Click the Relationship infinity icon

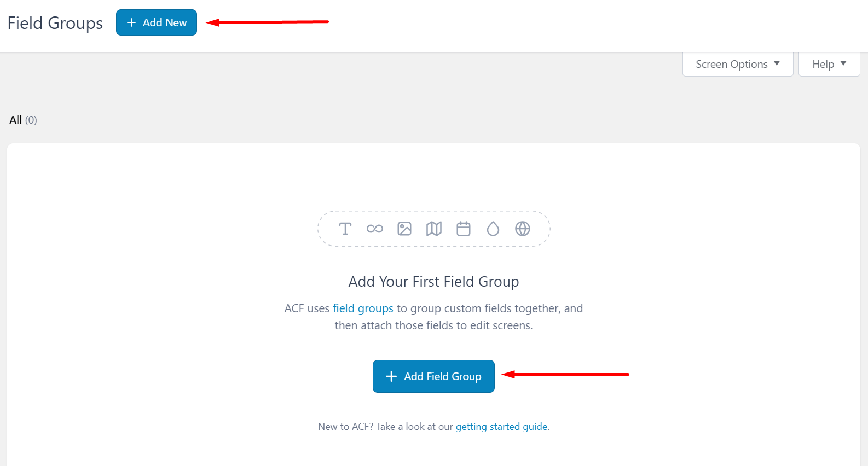tap(375, 229)
